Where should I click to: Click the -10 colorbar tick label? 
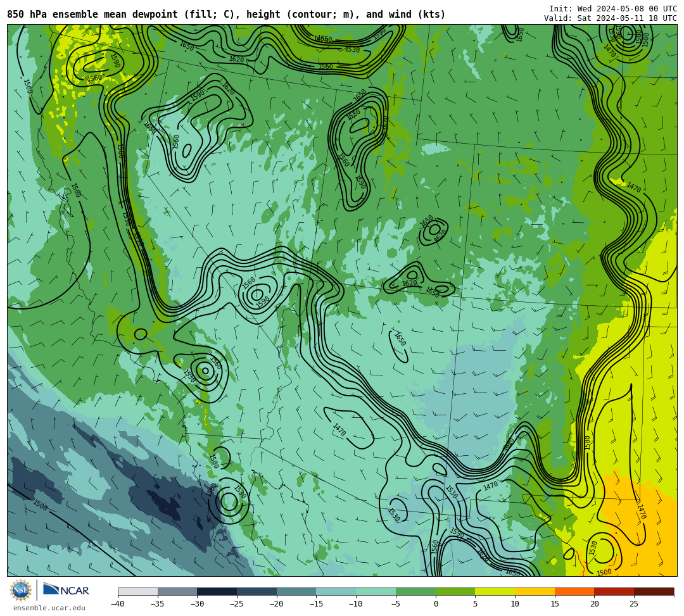tap(355, 604)
